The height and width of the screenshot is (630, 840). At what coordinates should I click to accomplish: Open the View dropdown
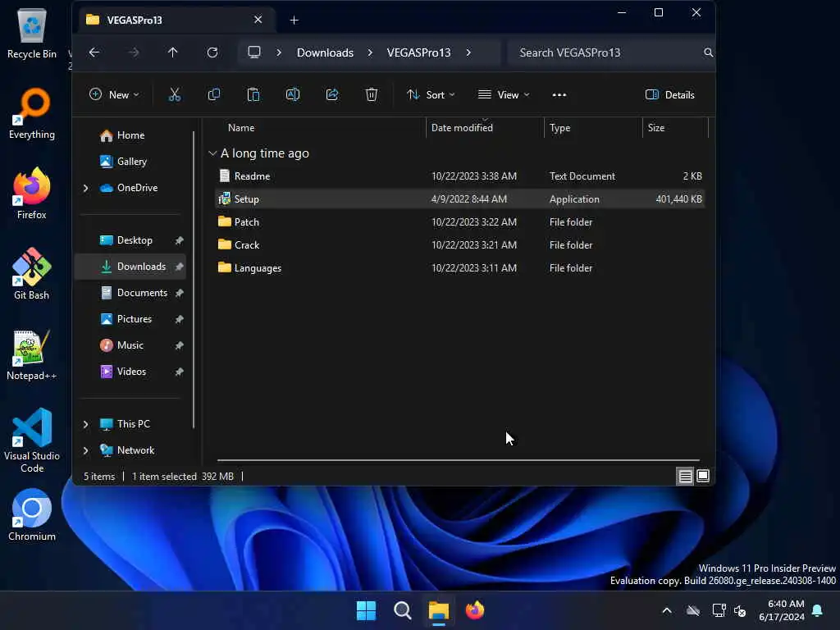click(504, 95)
